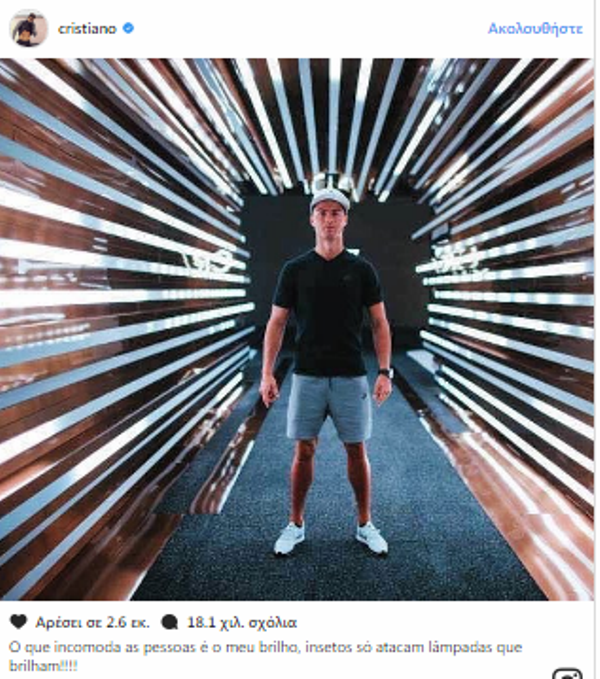Click the blue verified badge

tap(129, 29)
